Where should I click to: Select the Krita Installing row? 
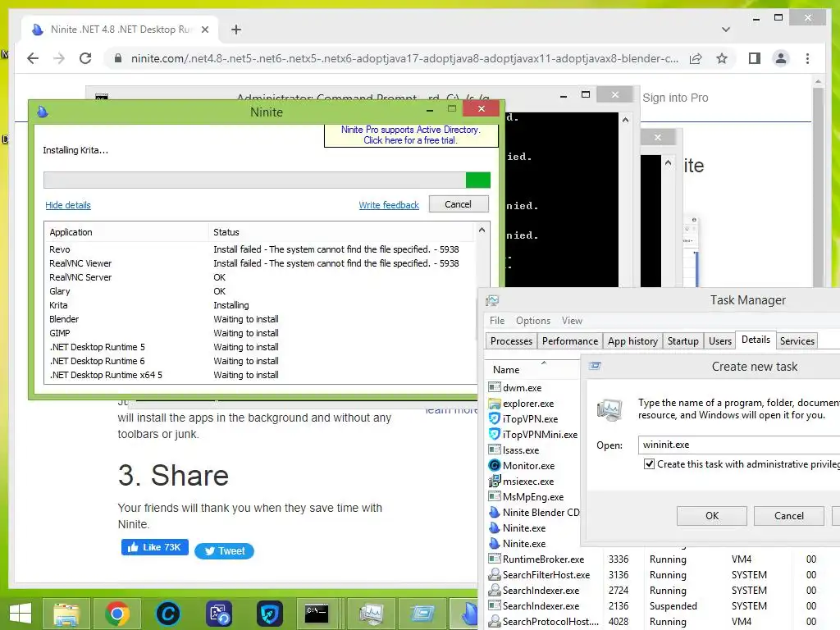pyautogui.click(x=260, y=305)
